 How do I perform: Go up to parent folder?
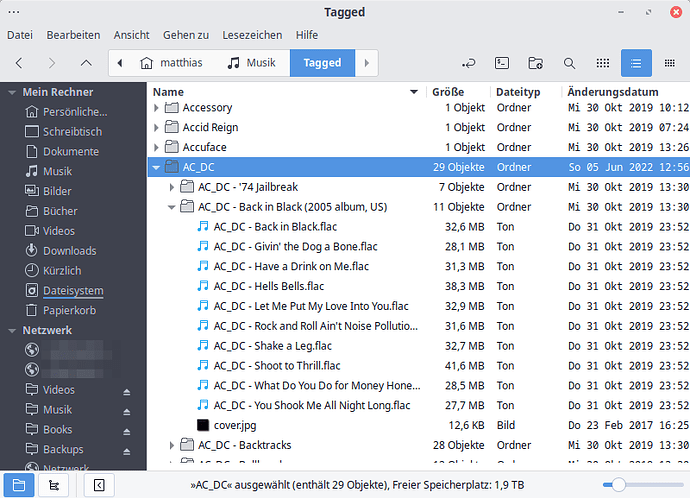click(x=86, y=63)
